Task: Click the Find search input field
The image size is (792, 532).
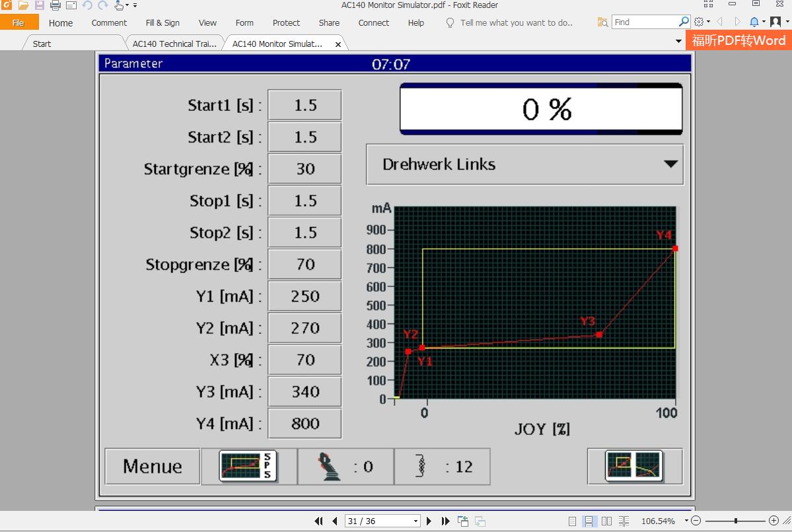Action: (x=645, y=22)
